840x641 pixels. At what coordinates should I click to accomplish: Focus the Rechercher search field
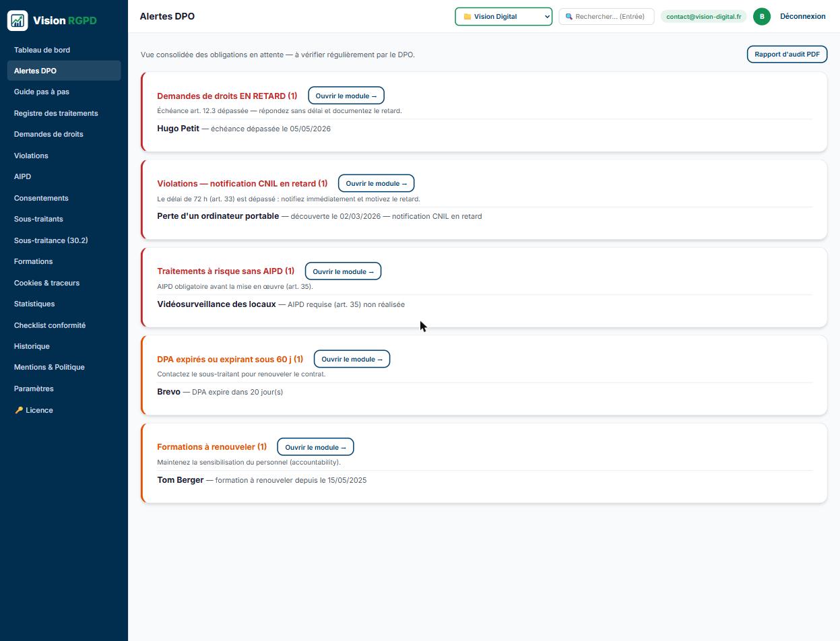(606, 16)
